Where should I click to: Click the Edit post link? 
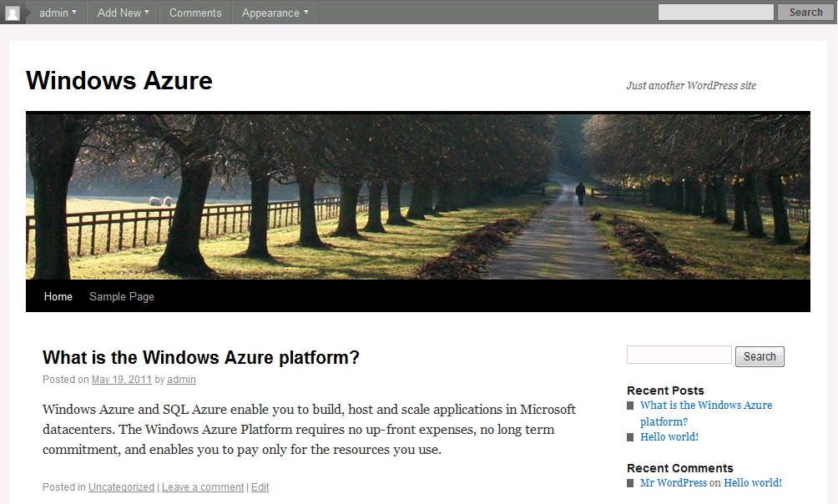pyautogui.click(x=260, y=487)
